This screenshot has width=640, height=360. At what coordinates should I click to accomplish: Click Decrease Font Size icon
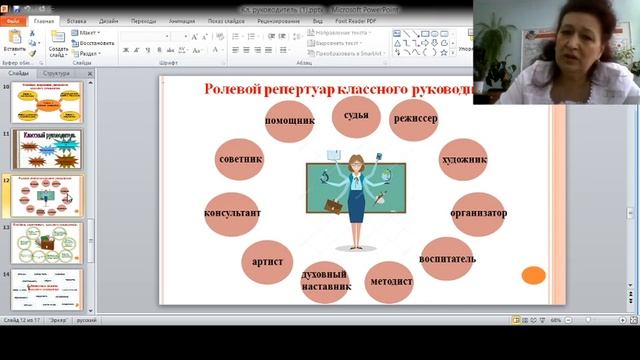coord(205,37)
